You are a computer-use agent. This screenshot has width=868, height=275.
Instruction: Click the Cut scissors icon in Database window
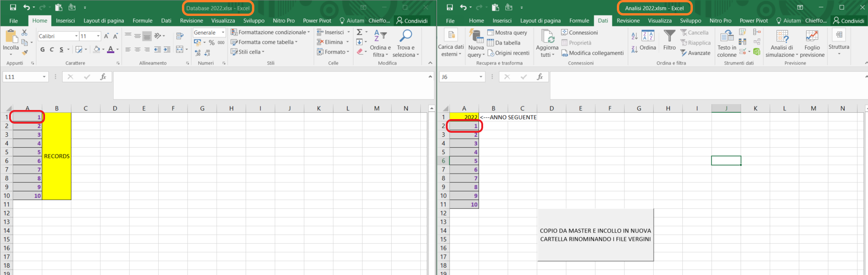coord(25,33)
